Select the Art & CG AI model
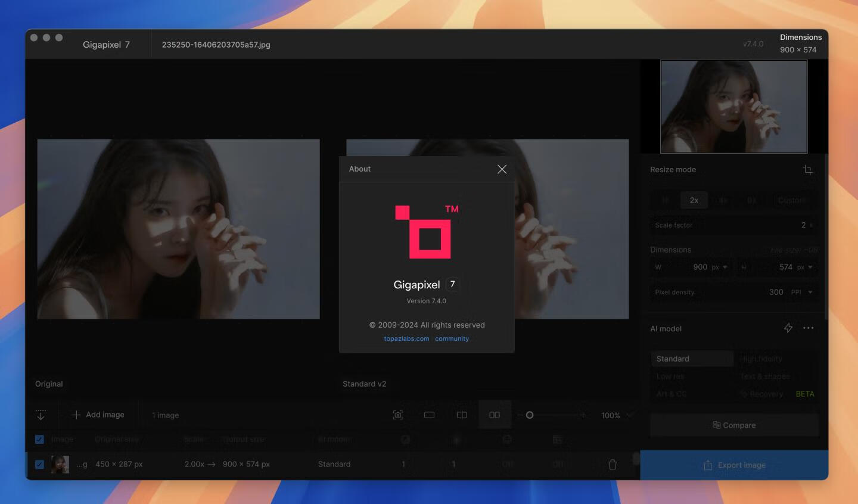This screenshot has height=504, width=858. tap(692, 394)
